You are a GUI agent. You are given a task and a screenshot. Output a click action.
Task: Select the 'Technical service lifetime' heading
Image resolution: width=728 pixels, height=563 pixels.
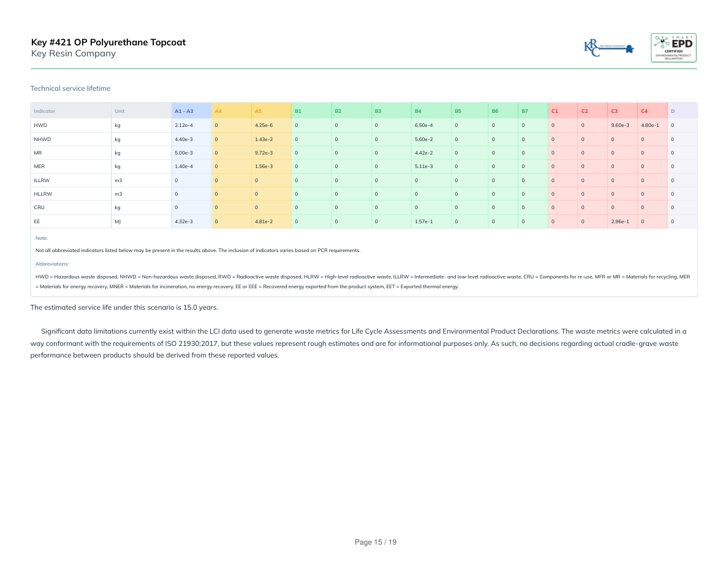tap(70, 88)
